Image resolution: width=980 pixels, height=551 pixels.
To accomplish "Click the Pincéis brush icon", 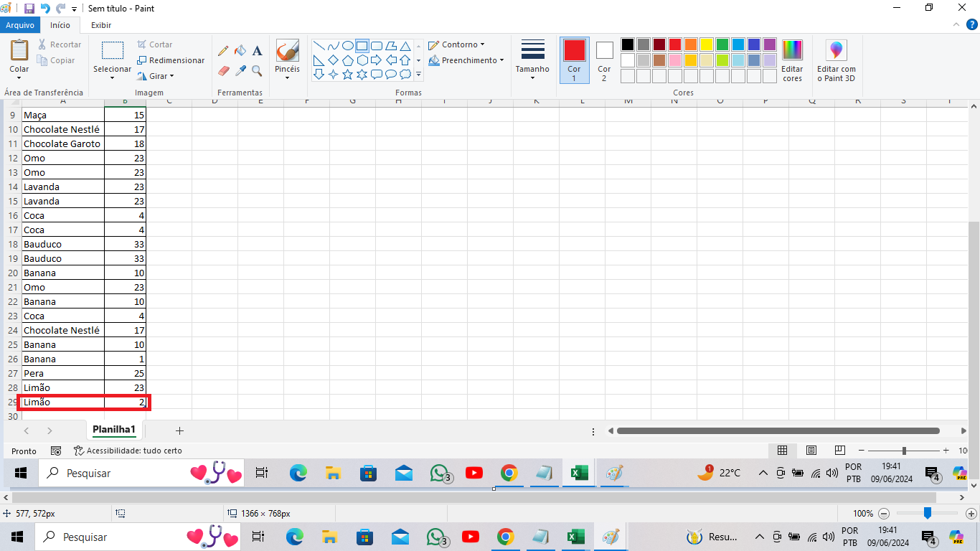I will (287, 51).
